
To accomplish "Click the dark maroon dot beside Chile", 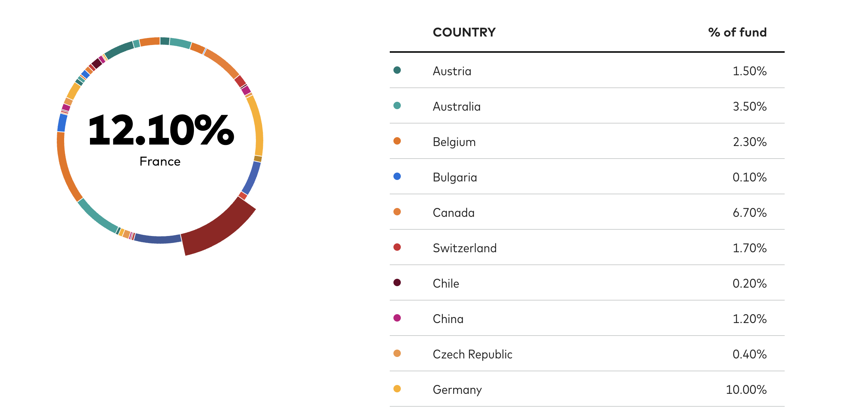I will click(x=397, y=282).
